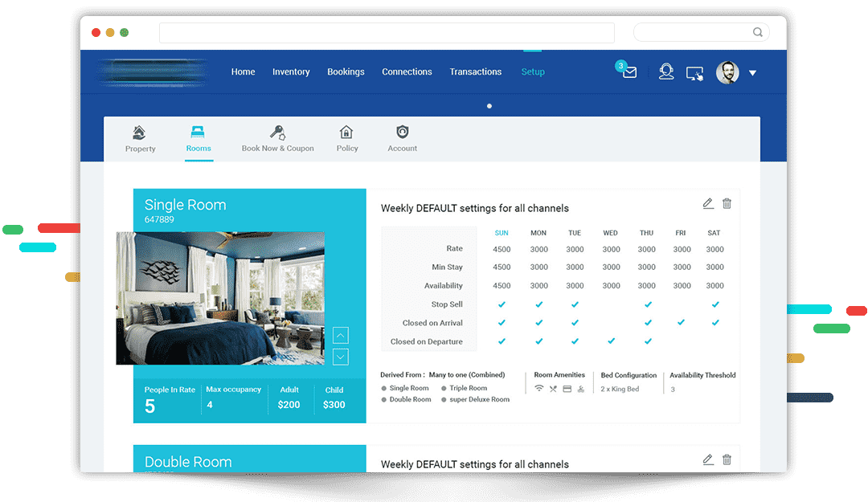Switch to the Book Now & Coupon tab

(277, 139)
